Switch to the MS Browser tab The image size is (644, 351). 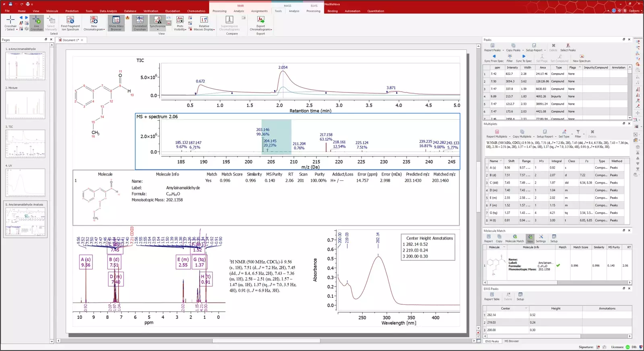point(512,341)
